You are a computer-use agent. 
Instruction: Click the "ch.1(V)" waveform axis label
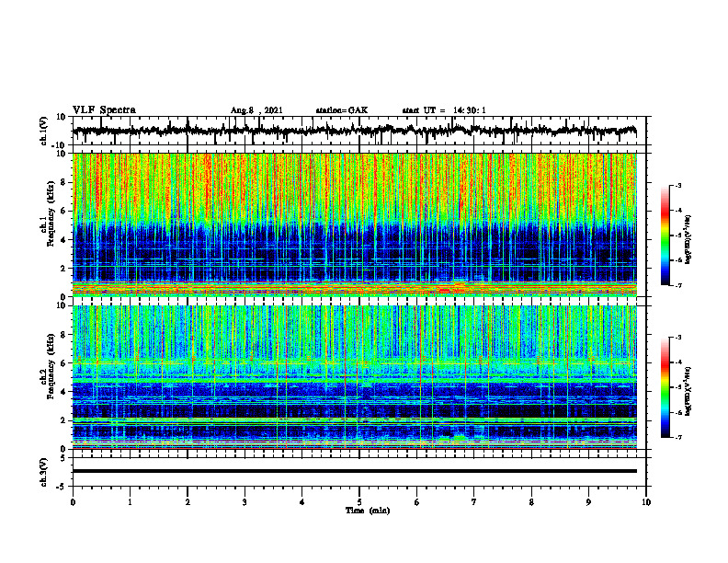(x=44, y=131)
